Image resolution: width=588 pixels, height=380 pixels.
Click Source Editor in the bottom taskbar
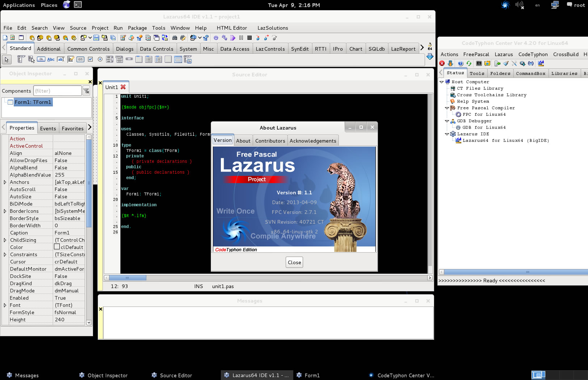(x=172, y=375)
